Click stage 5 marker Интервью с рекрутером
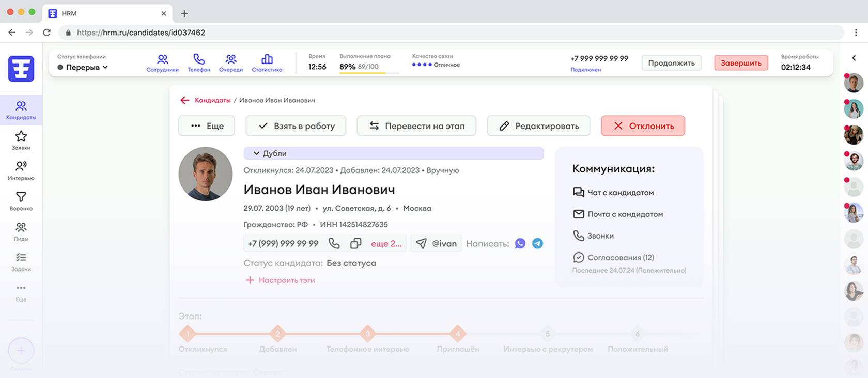 pos(548,334)
